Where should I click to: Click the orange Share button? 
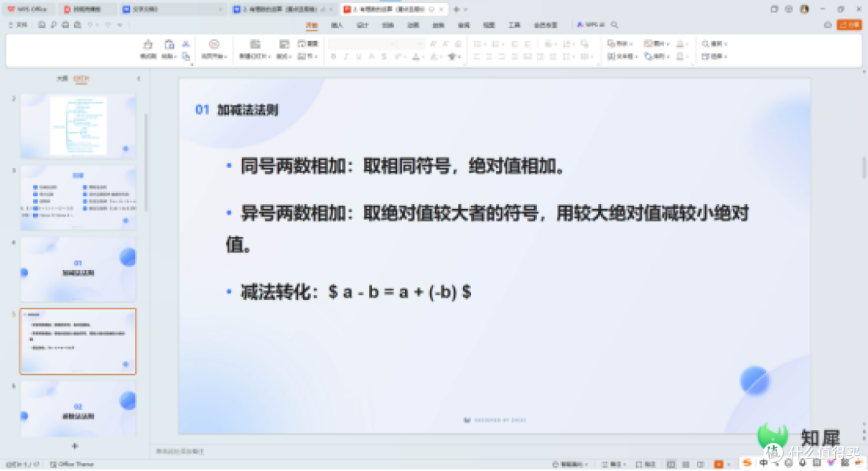pyautogui.click(x=850, y=25)
